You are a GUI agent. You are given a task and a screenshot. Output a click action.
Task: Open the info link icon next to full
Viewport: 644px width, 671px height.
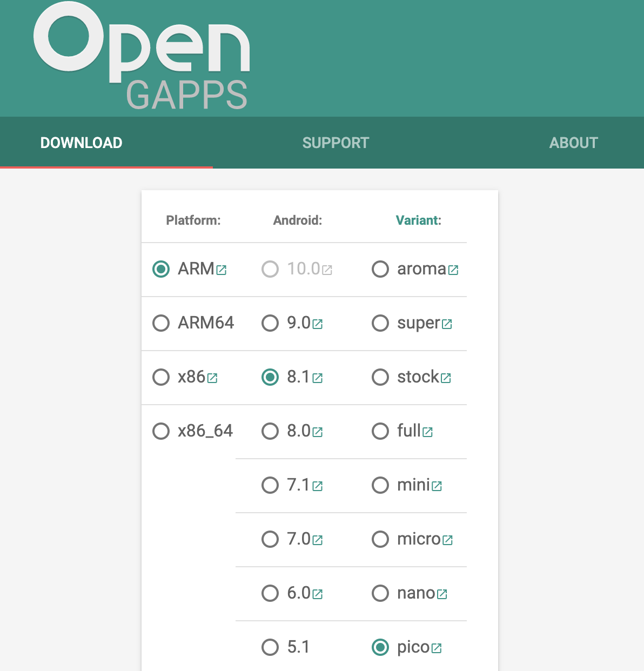point(428,432)
